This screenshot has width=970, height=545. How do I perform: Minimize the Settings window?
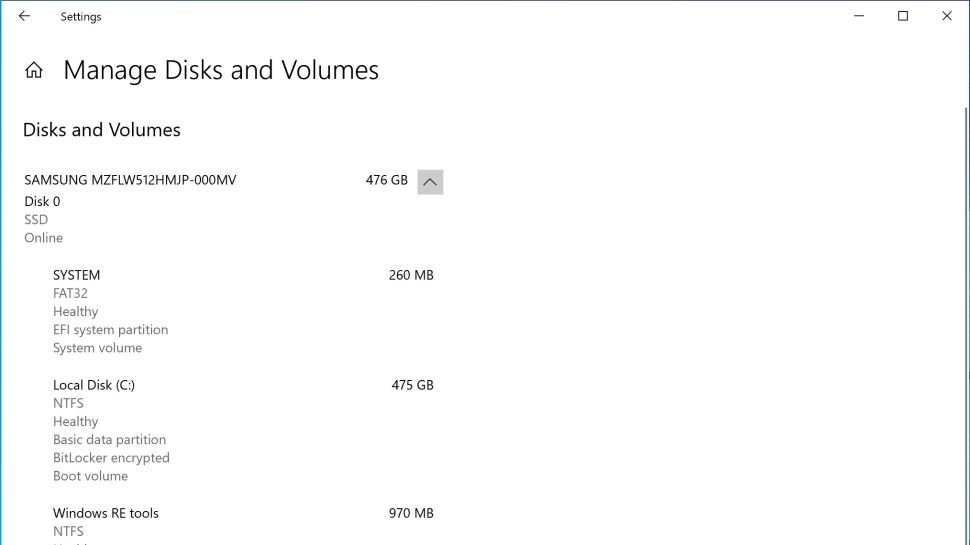(859, 16)
